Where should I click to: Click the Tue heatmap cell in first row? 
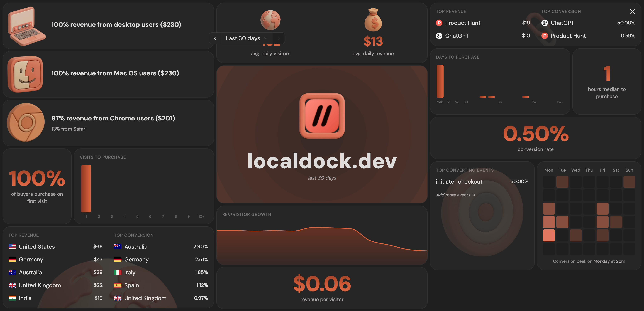pos(562,182)
